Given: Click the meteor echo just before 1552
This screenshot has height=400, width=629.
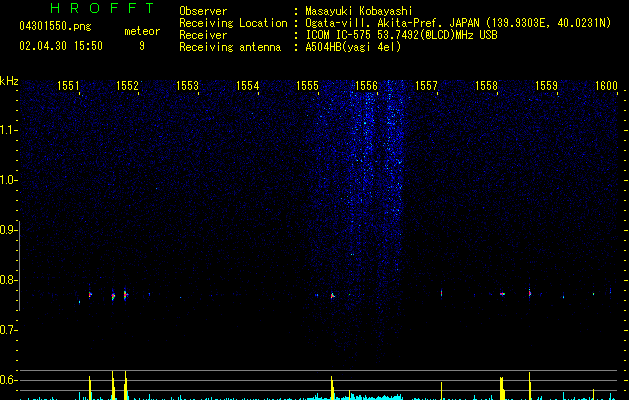Looking at the screenshot, I should tap(125, 294).
